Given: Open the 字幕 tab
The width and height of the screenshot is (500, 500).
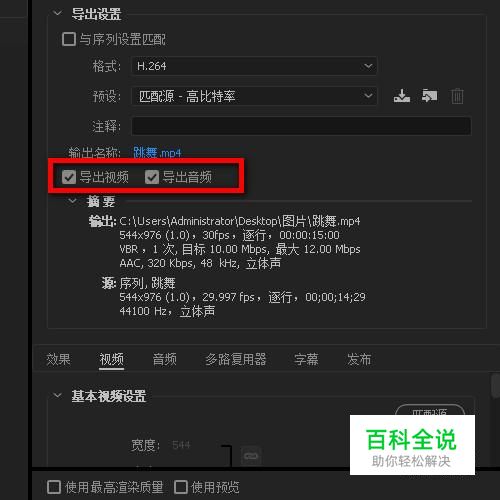Looking at the screenshot, I should pyautogui.click(x=306, y=359).
